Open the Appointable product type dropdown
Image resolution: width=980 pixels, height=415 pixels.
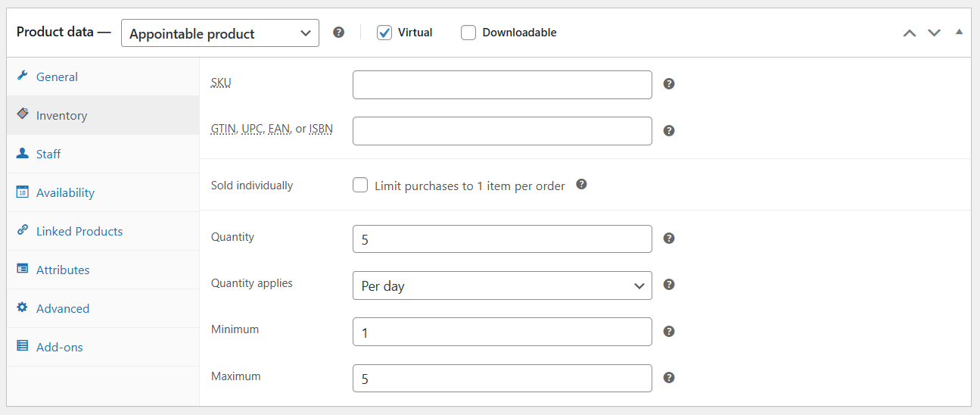[219, 33]
